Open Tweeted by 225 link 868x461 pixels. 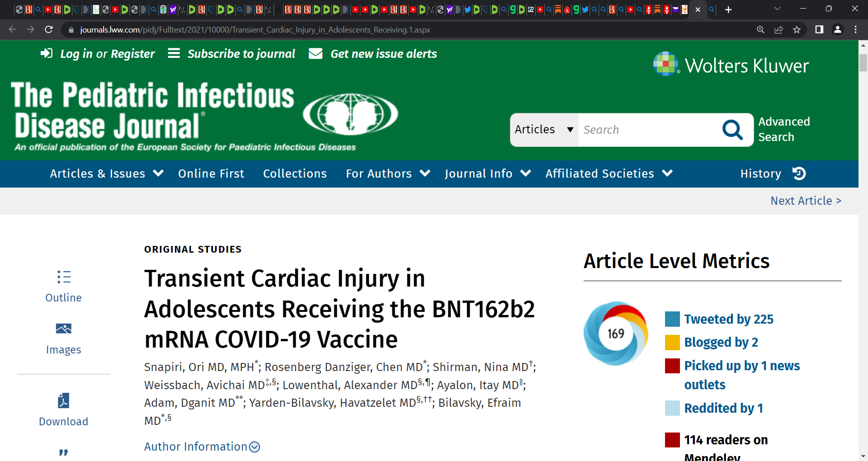729,319
